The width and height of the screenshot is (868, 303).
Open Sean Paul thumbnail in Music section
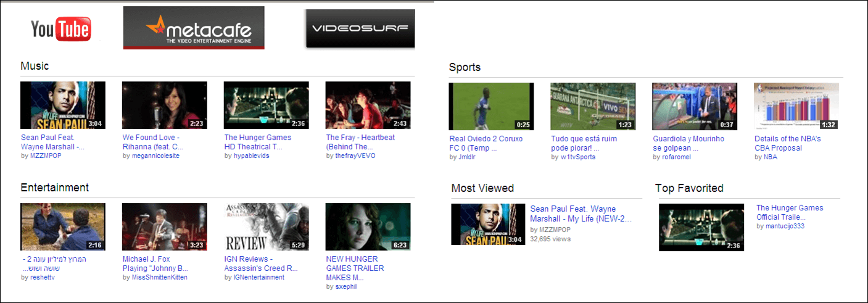point(63,106)
